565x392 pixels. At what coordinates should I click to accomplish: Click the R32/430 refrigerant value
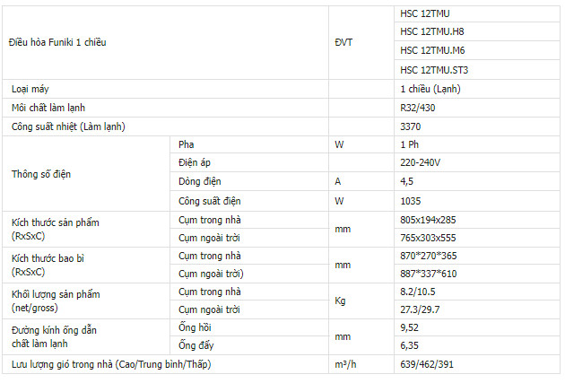tap(418, 108)
